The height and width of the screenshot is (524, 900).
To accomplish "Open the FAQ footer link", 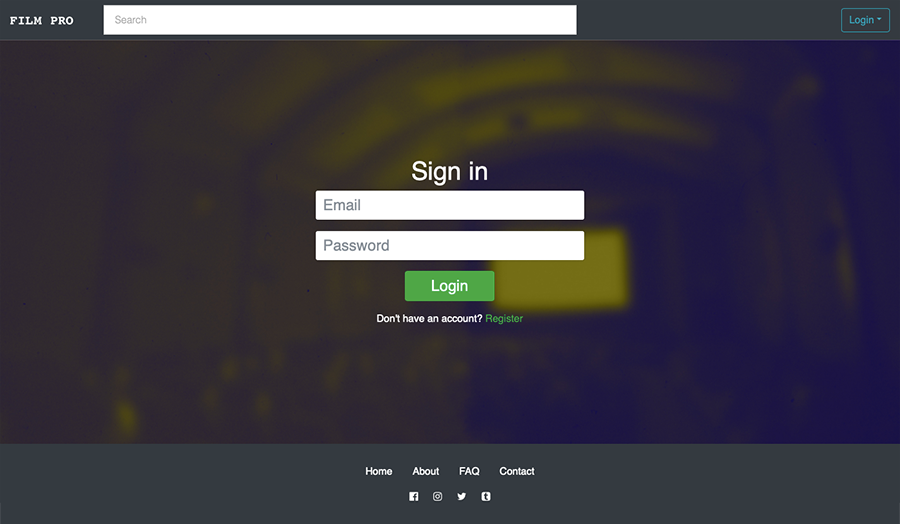I will click(469, 471).
